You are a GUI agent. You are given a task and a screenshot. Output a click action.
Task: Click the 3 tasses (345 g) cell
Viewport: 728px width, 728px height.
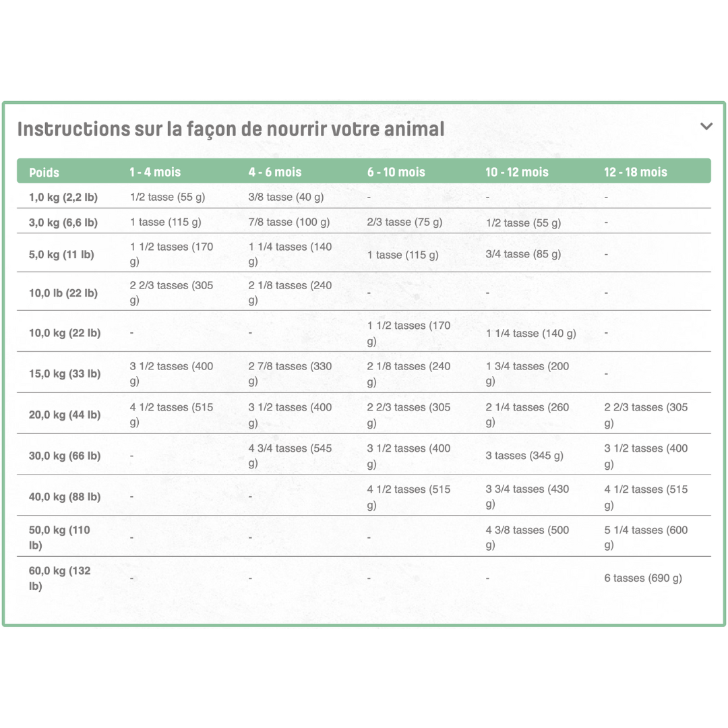(524, 456)
